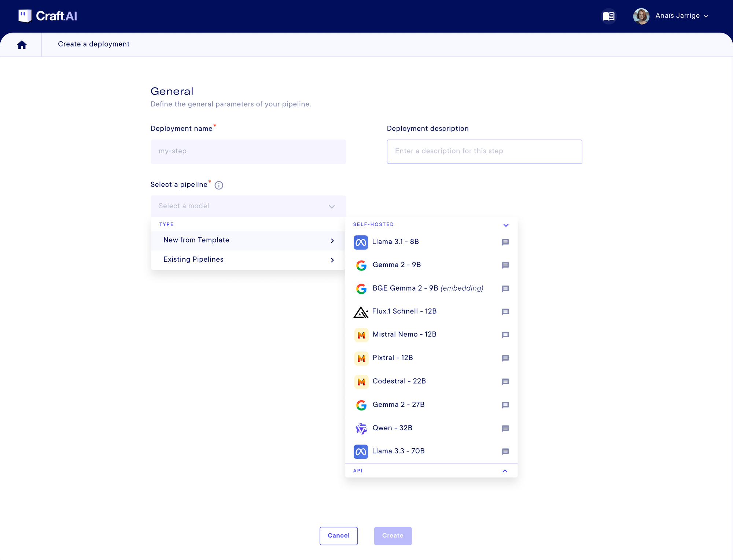Expand New from Template arrow

332,241
